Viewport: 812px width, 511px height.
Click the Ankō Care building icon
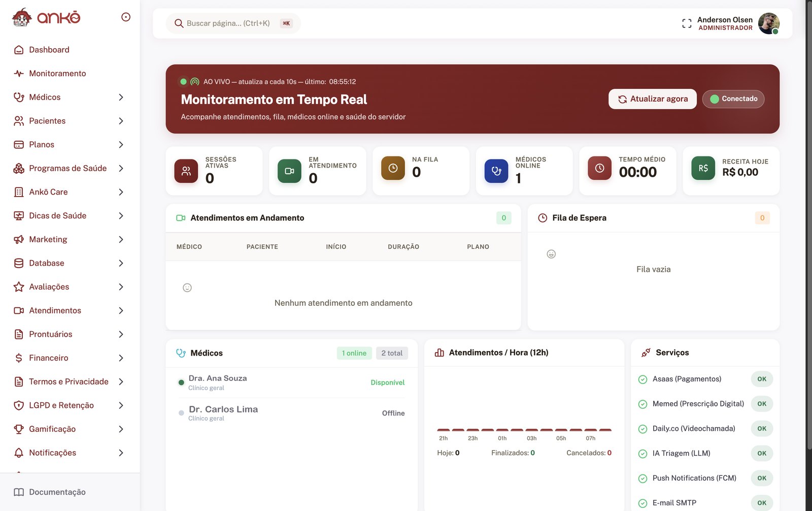pyautogui.click(x=19, y=192)
